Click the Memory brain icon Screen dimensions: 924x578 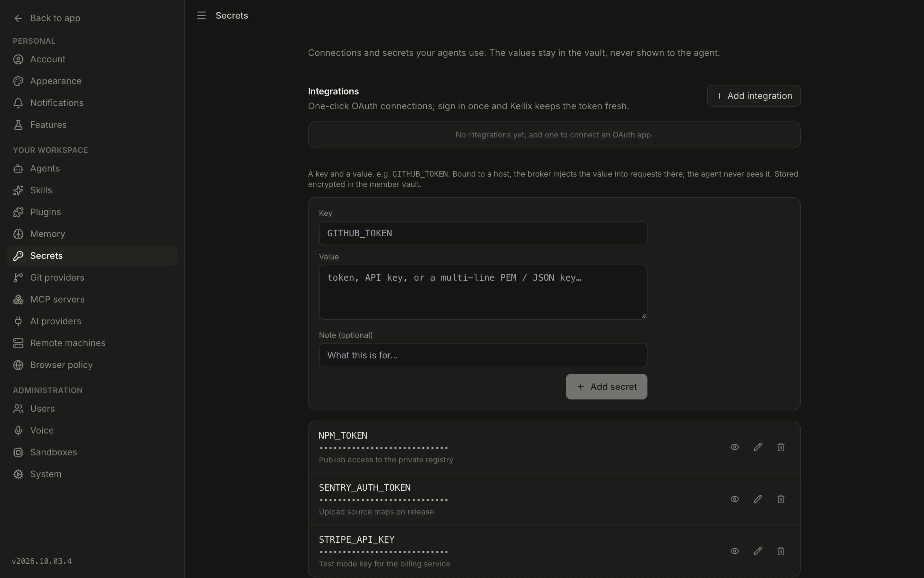pos(18,234)
